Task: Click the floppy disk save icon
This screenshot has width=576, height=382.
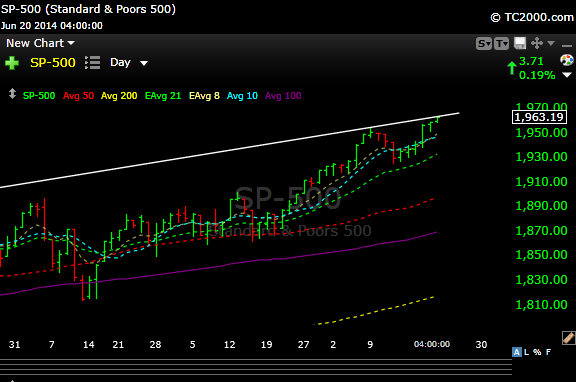Action: point(520,43)
